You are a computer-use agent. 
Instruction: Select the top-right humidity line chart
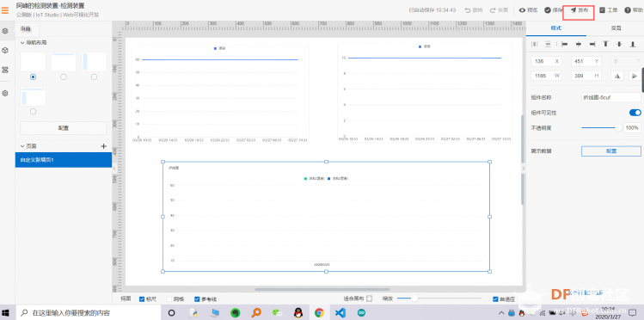(x=425, y=93)
